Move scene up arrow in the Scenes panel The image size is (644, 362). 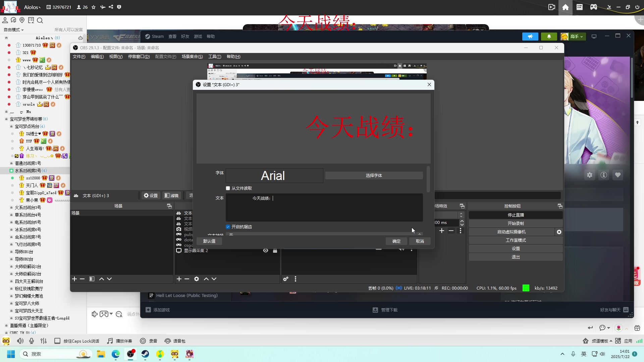point(102,279)
